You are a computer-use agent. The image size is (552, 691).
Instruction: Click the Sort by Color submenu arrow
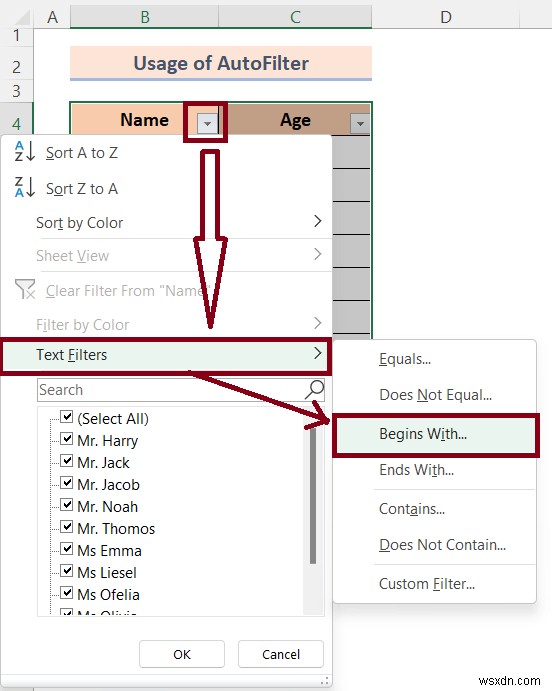click(318, 221)
